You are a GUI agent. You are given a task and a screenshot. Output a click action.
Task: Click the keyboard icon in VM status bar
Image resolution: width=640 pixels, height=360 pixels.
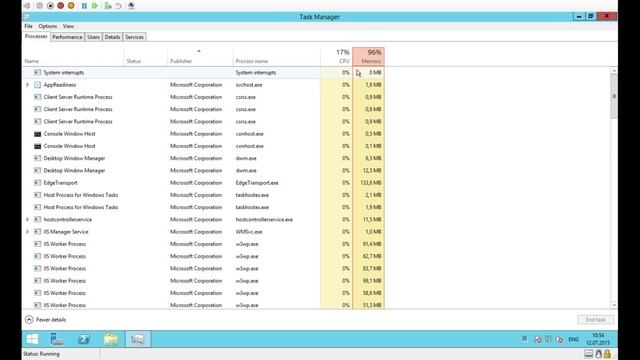click(588, 354)
